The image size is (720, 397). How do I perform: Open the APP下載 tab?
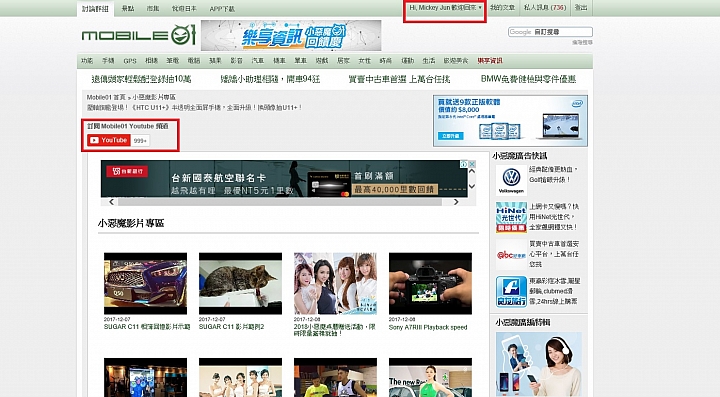coord(222,9)
